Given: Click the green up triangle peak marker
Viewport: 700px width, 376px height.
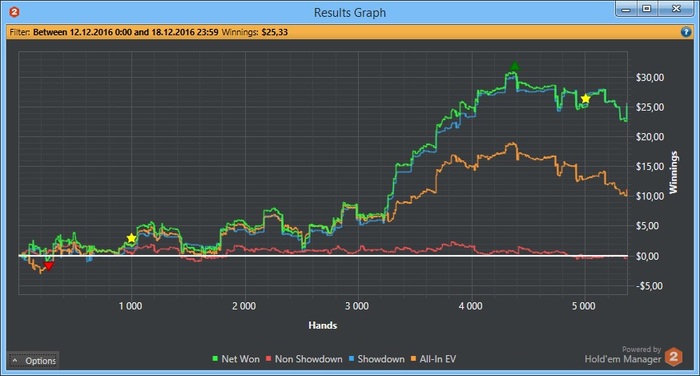Looking at the screenshot, I should [515, 67].
